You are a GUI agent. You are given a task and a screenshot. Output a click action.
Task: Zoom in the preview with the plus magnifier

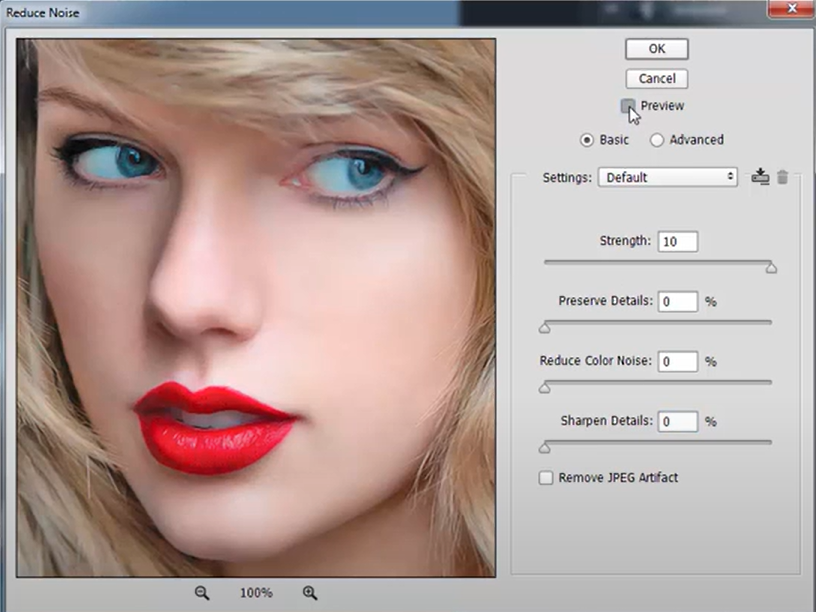pos(310,593)
